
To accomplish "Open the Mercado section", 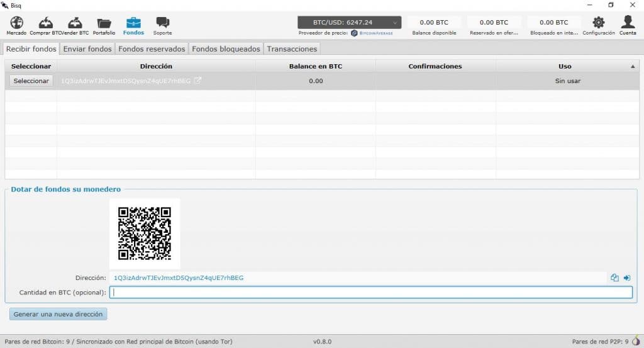I will [16, 25].
